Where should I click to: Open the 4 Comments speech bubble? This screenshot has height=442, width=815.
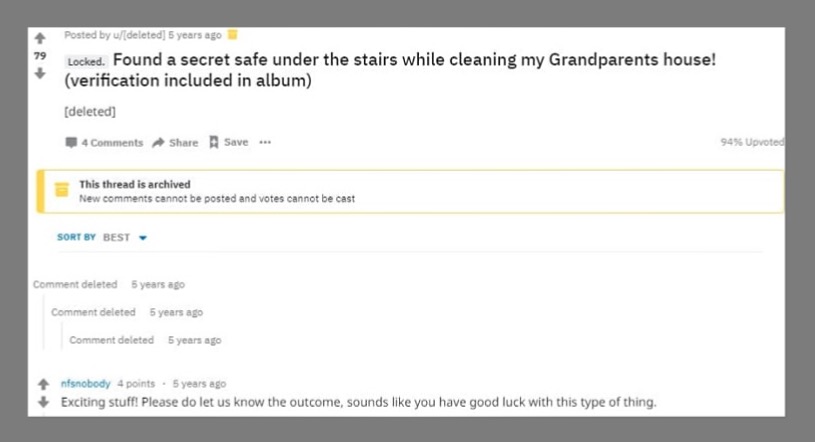pyautogui.click(x=70, y=143)
